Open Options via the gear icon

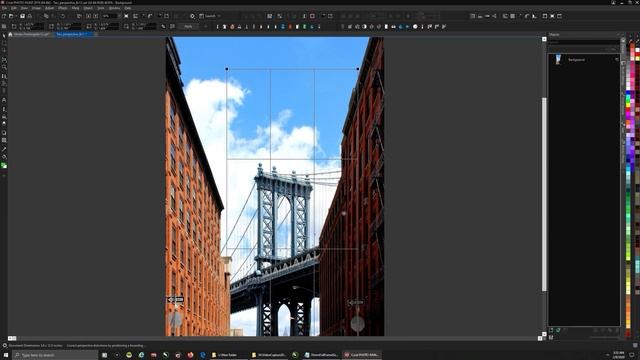click(192, 16)
